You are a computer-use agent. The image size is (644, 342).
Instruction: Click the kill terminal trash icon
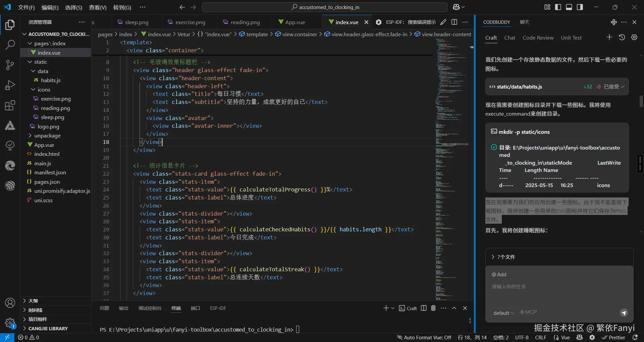tap(433, 308)
